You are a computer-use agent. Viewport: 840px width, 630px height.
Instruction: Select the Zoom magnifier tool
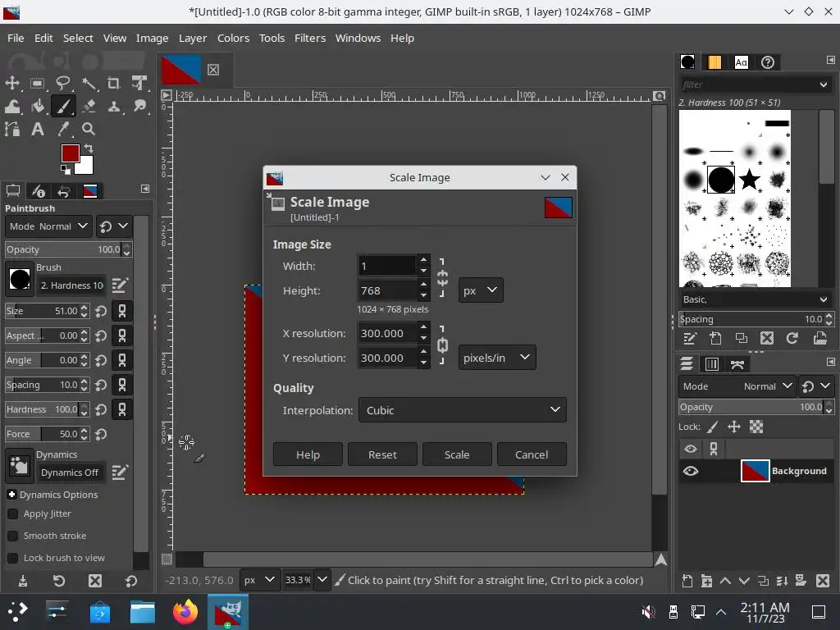coord(89,129)
